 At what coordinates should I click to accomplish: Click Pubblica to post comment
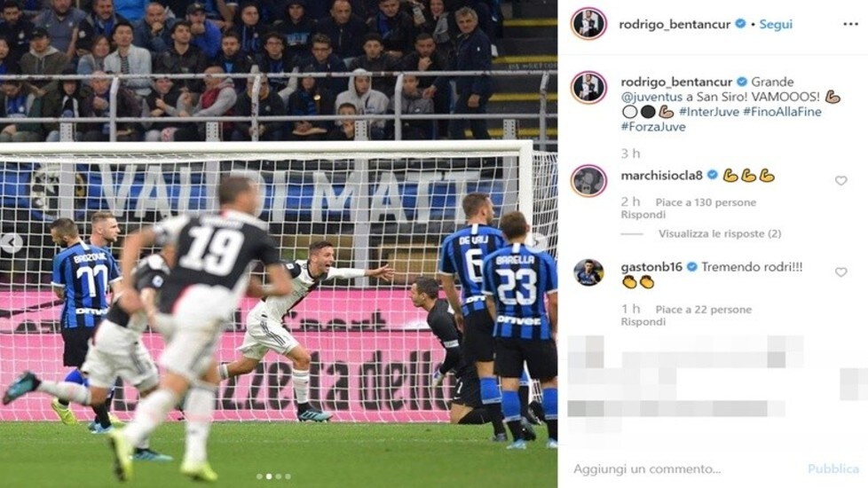pos(833,469)
